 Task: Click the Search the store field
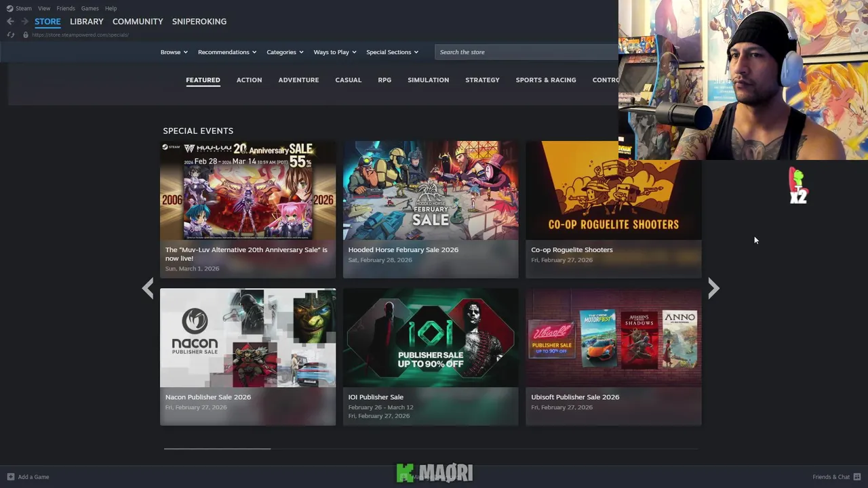[x=526, y=52]
